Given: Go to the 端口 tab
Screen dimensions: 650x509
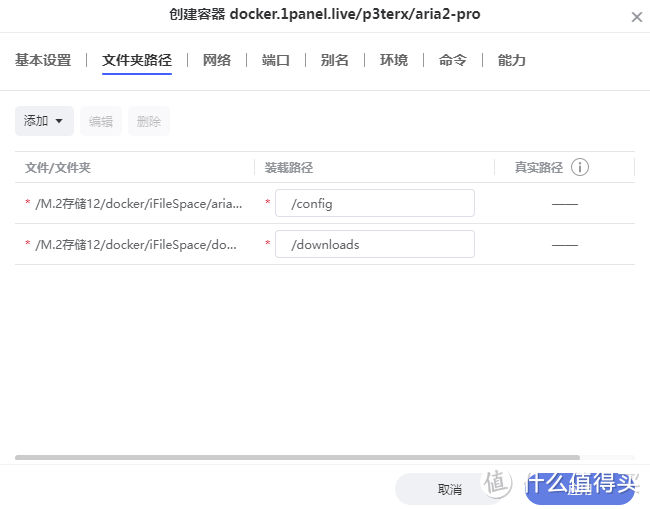Looking at the screenshot, I should point(276,60).
